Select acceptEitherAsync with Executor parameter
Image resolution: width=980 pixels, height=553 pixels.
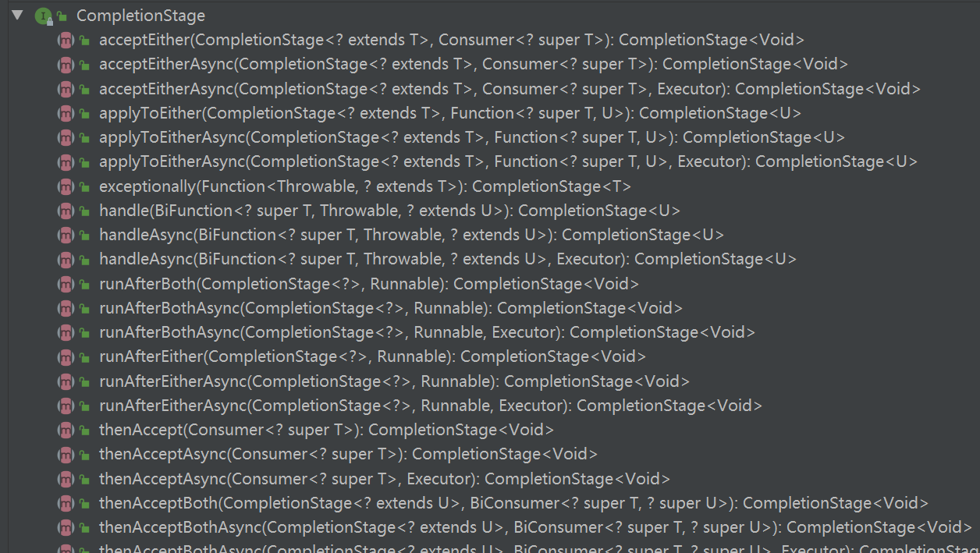click(x=510, y=89)
